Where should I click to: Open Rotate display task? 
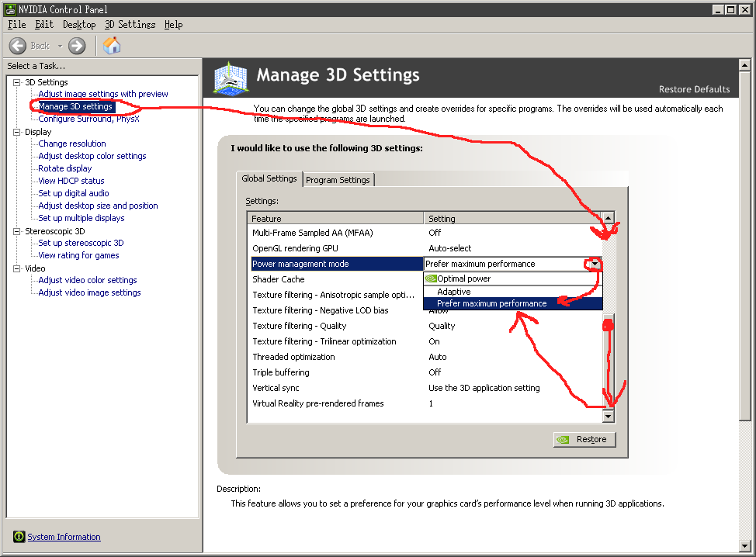click(x=65, y=168)
